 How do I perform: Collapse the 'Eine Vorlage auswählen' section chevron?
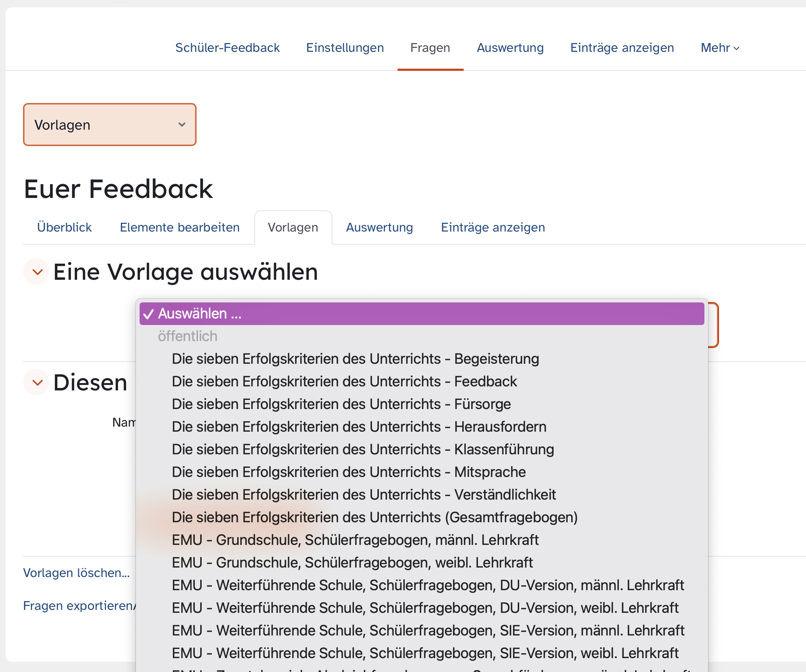coord(37,272)
